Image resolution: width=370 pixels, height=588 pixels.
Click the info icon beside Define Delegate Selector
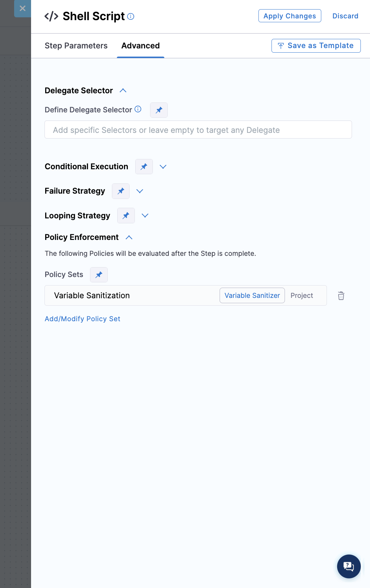(138, 109)
